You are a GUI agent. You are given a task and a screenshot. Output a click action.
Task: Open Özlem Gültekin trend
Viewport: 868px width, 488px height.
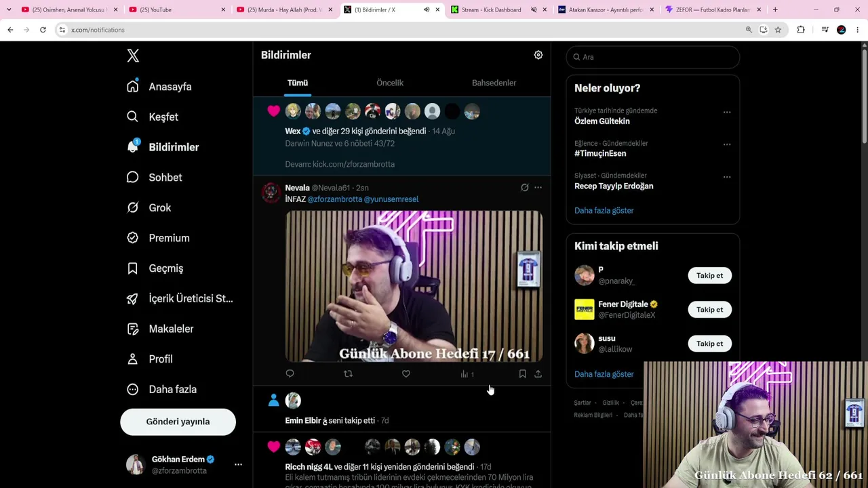click(601, 121)
